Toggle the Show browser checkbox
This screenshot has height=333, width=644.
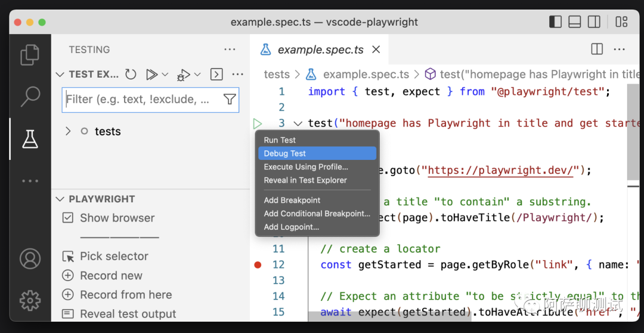[68, 218]
